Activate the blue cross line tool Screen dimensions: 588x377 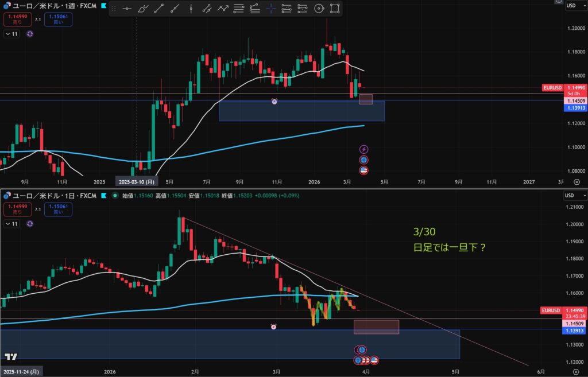tap(271, 9)
